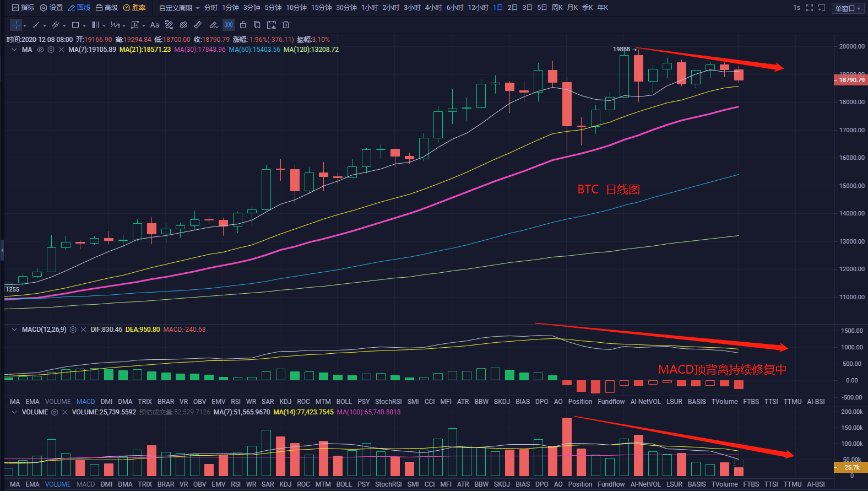
Task: Open VOLUME indicator settings gear
Action: pos(55,412)
